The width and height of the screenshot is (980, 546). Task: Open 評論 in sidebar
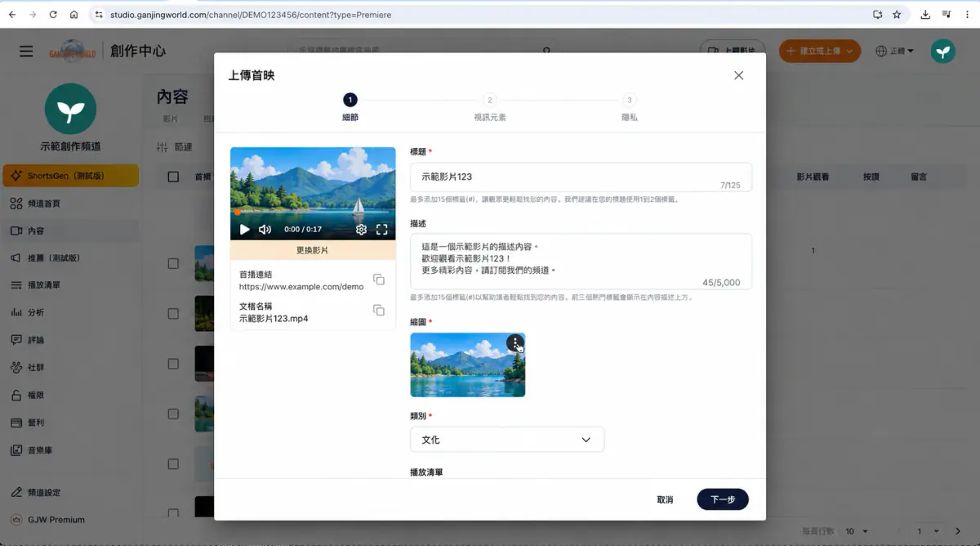(x=70, y=340)
